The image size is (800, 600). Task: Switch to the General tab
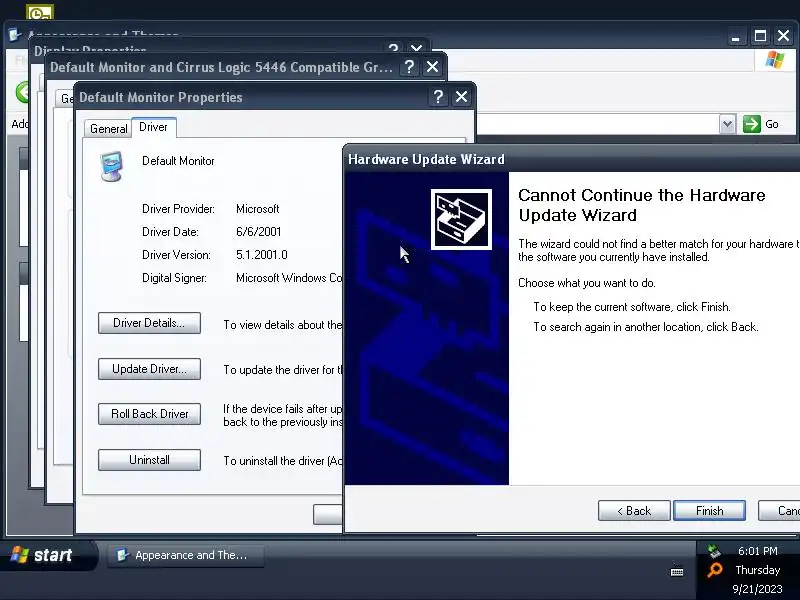(108, 129)
